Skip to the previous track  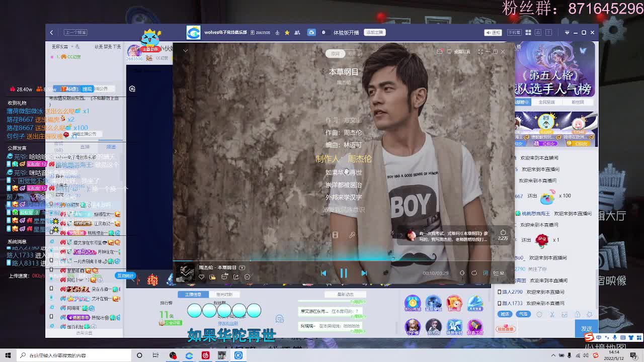coord(324,273)
